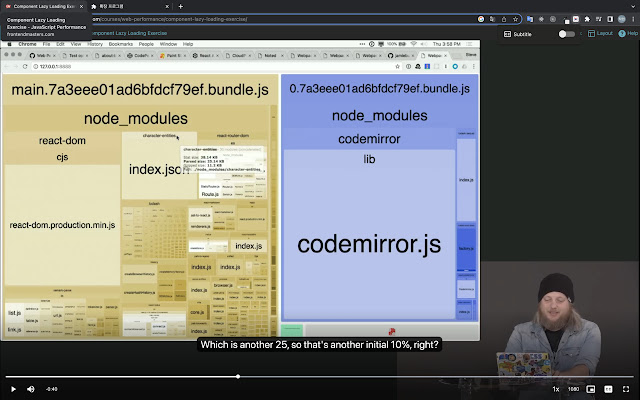Open the Layout options
This screenshot has width=640, height=400.
pyautogui.click(x=599, y=34)
